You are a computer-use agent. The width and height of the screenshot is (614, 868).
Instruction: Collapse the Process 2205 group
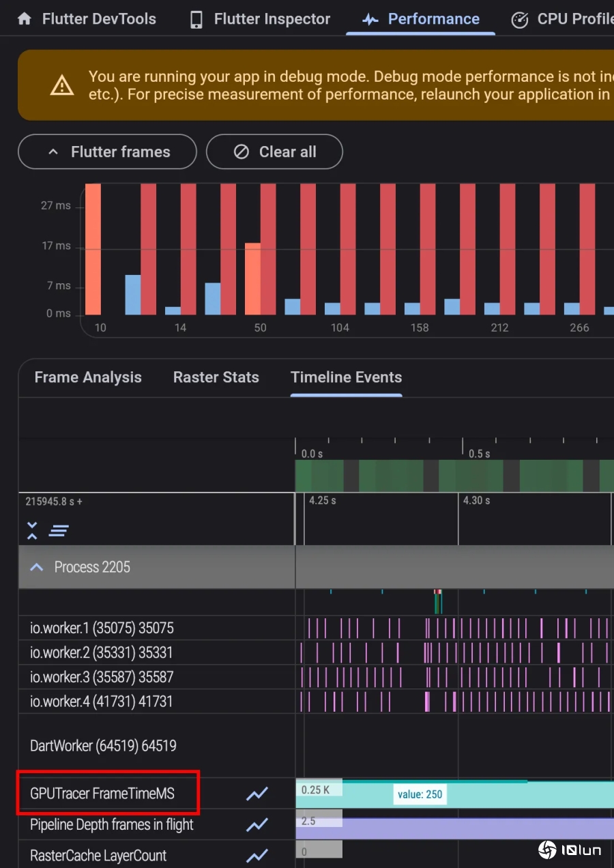[x=38, y=567]
